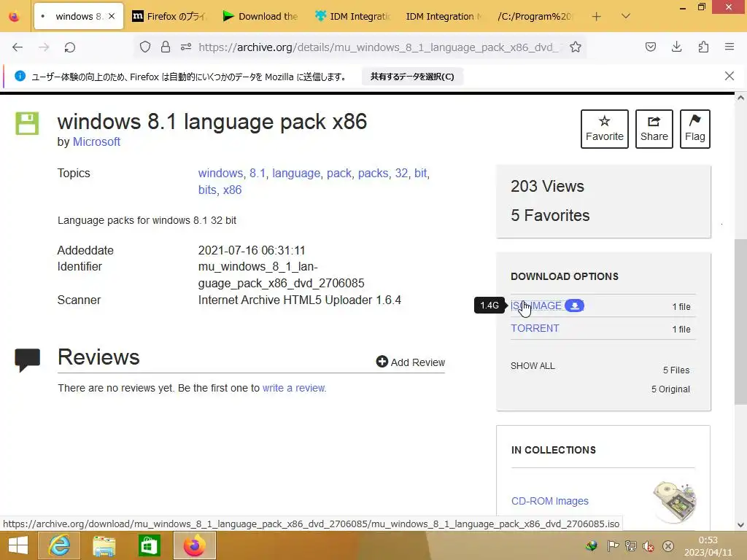Switch to first IDM Integration tab
The width and height of the screenshot is (747, 560).
click(354, 17)
